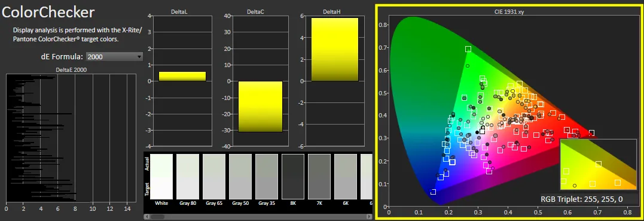Viewport: 644px width, 221px height.
Task: Select the White color swatch
Action: click(161, 177)
